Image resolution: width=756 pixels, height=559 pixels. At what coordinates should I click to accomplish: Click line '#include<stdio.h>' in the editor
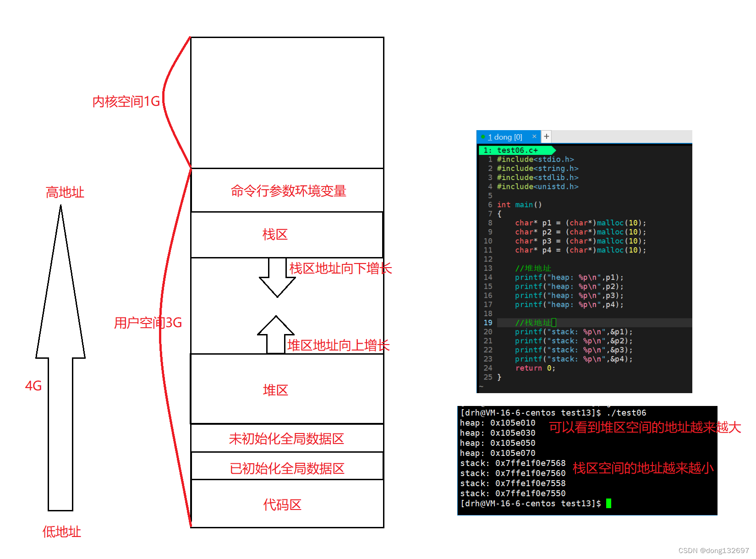tap(535, 159)
